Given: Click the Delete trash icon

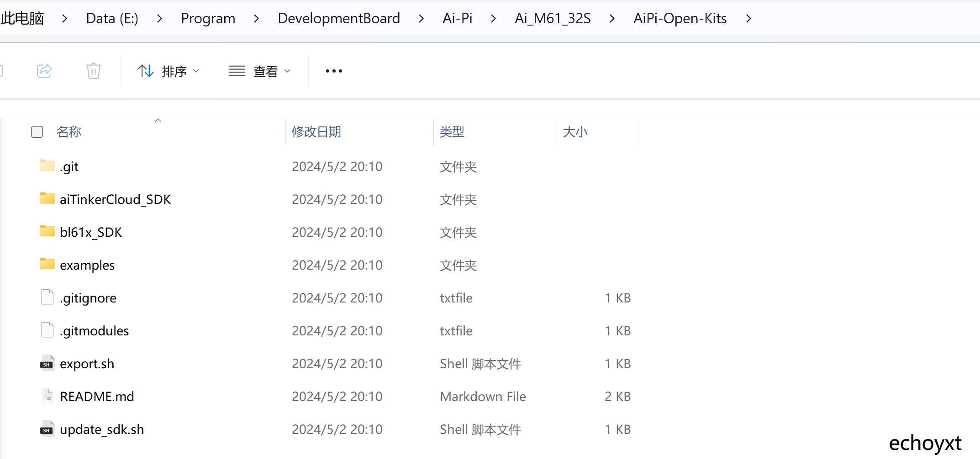Looking at the screenshot, I should tap(93, 71).
